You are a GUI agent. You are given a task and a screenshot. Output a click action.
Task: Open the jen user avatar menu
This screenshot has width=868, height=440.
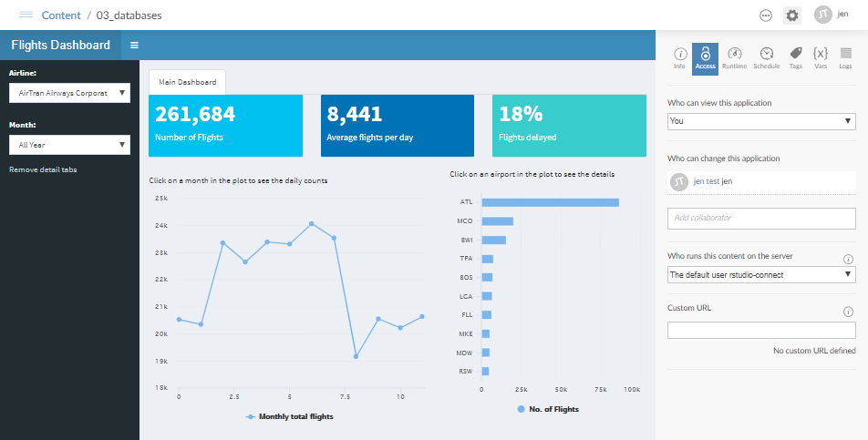832,15
